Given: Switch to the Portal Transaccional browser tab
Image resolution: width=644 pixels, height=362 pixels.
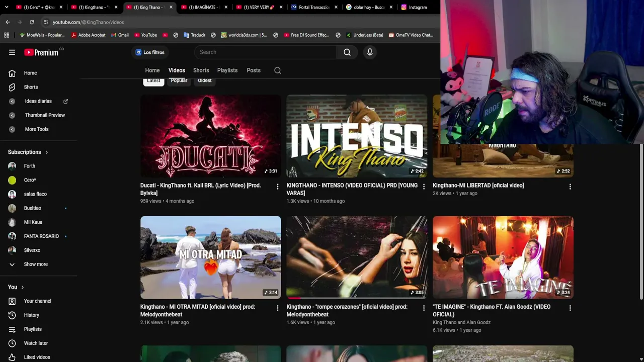Looking at the screenshot, I should 314,7.
